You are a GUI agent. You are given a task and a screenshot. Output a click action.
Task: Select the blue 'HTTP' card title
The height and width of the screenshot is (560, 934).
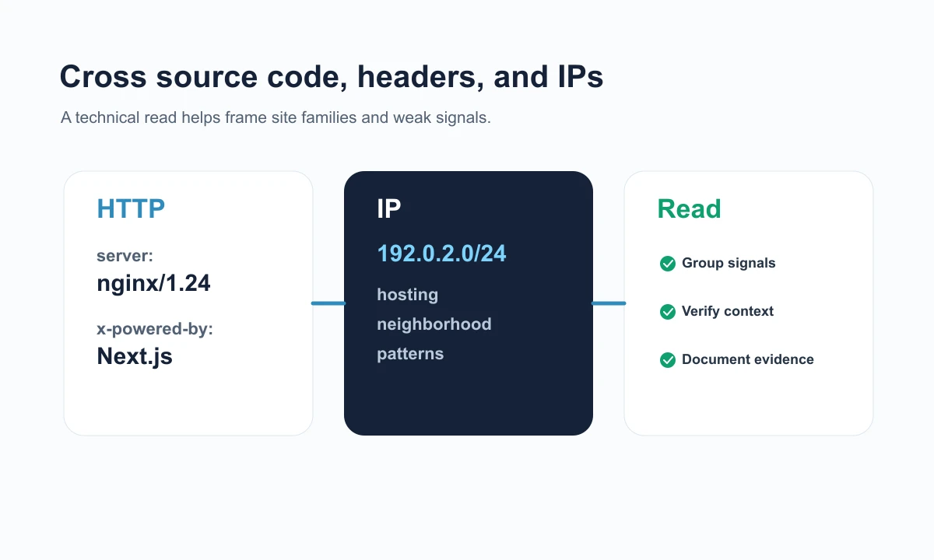tap(131, 209)
